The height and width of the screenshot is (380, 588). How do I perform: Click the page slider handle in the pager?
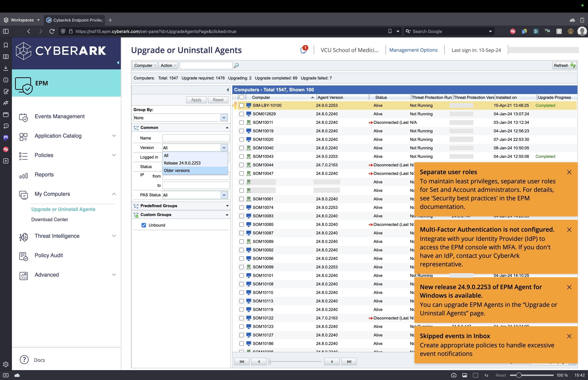tap(269, 361)
